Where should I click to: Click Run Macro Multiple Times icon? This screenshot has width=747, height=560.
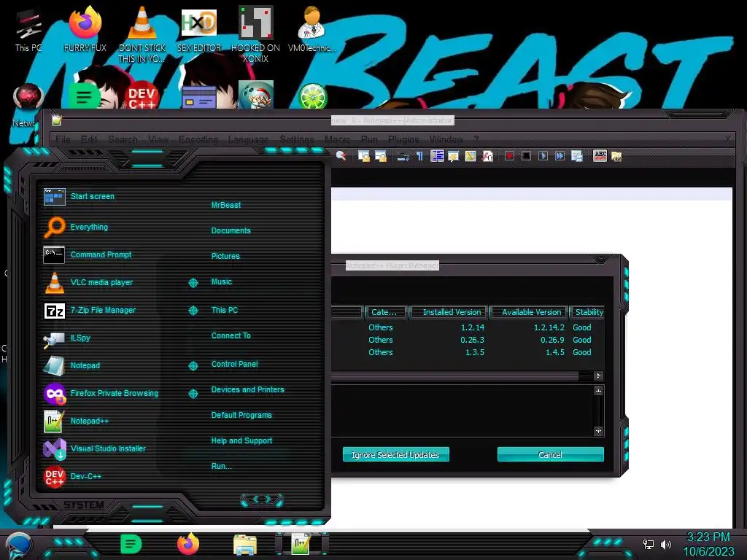[560, 156]
